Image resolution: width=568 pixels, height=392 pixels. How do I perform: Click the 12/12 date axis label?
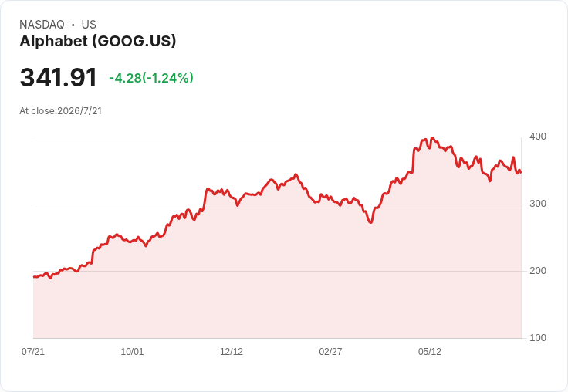click(x=232, y=351)
